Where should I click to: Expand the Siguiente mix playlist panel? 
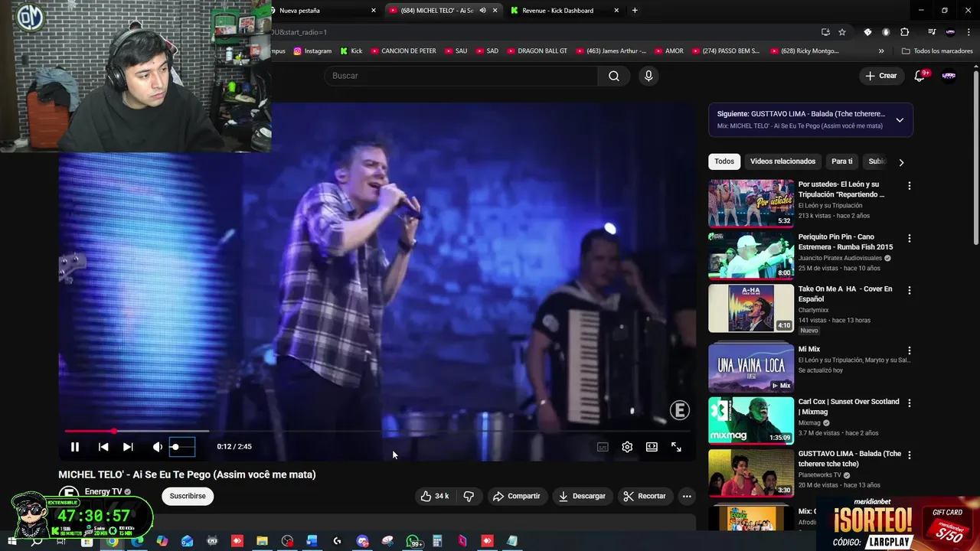point(900,120)
